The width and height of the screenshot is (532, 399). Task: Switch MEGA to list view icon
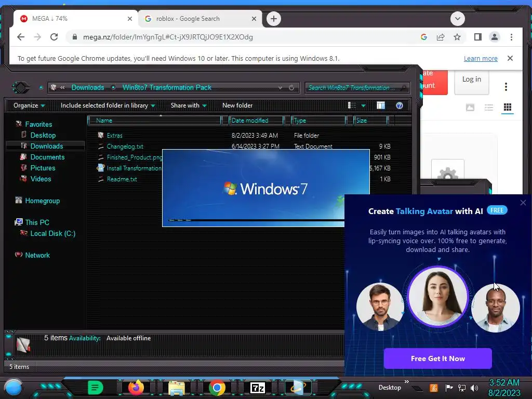tap(488, 108)
